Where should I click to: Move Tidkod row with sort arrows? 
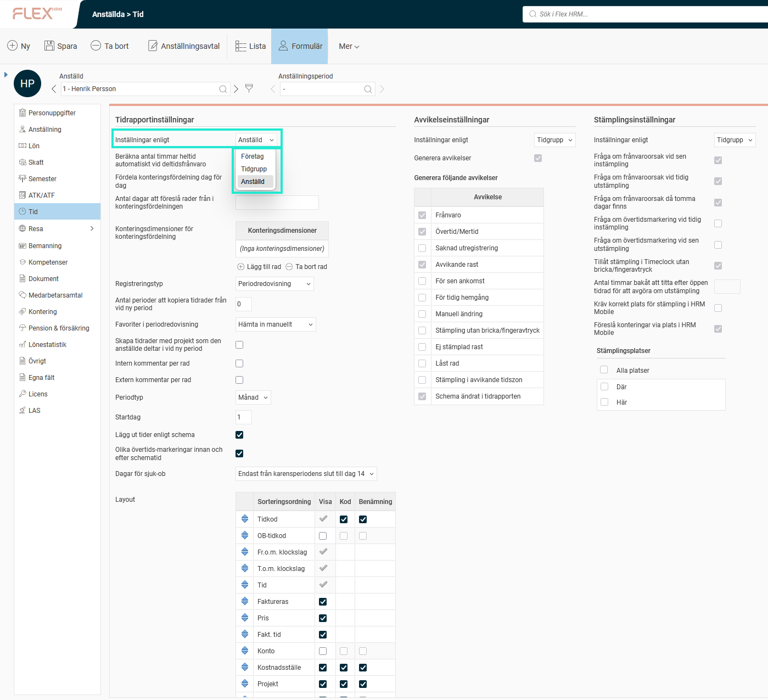click(245, 519)
